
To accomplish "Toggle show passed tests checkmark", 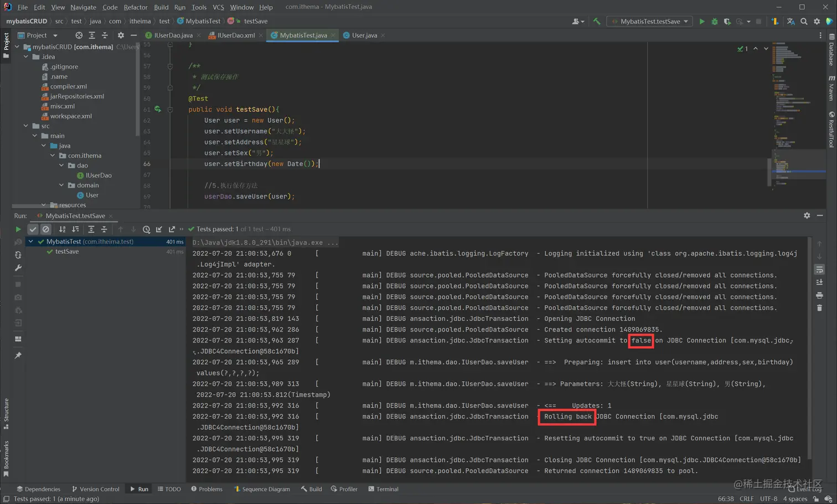I will pos(33,229).
